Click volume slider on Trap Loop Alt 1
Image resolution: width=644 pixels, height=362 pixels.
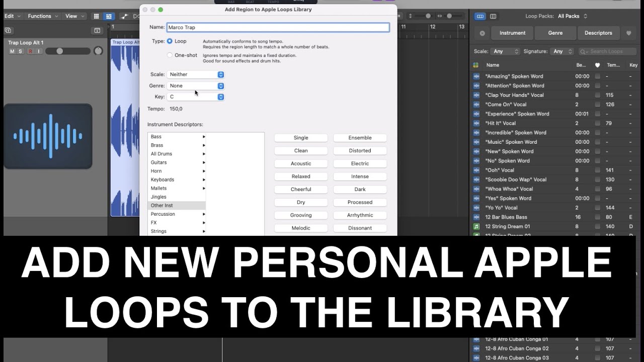pos(67,51)
